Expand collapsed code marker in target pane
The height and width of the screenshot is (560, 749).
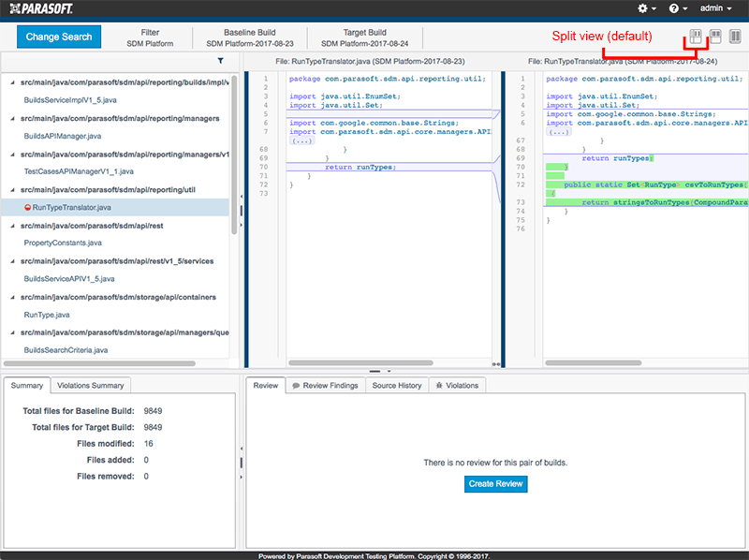[x=558, y=132]
